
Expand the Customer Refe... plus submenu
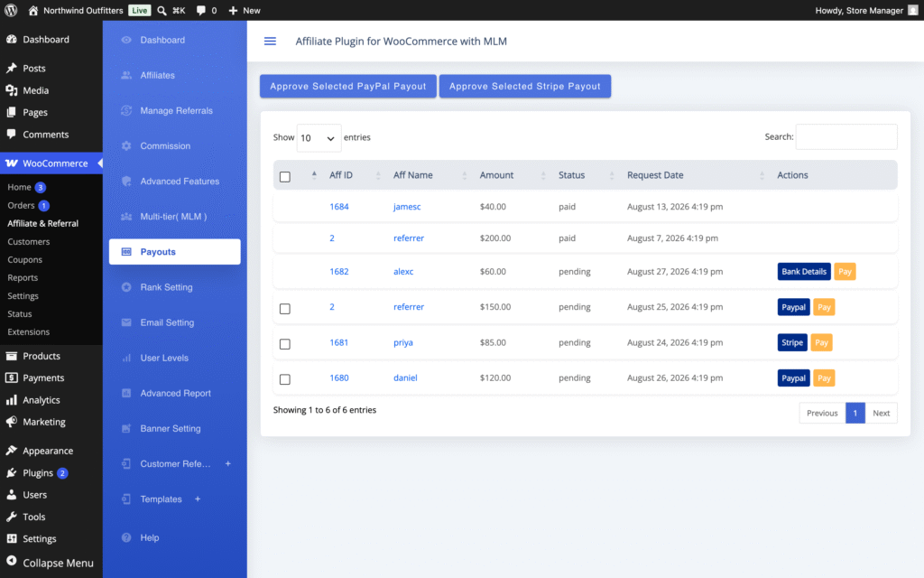coord(227,463)
